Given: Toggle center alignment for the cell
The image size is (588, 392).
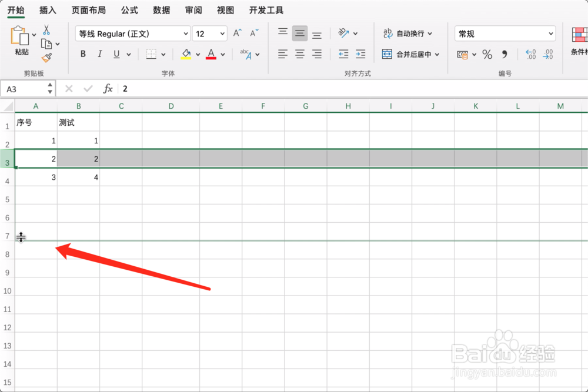Looking at the screenshot, I should [x=300, y=53].
